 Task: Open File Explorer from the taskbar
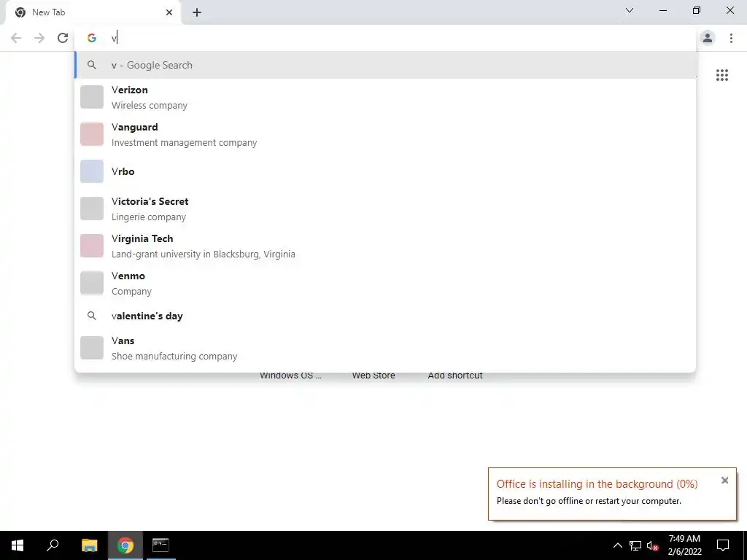pyautogui.click(x=89, y=545)
